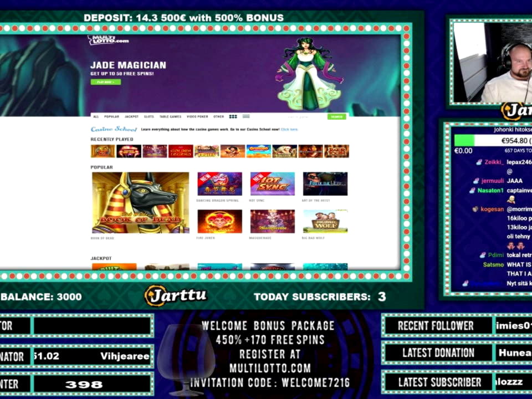The height and width of the screenshot is (399, 532).
Task: Open Dancing Dragon Spring game thumbnail
Action: click(220, 184)
